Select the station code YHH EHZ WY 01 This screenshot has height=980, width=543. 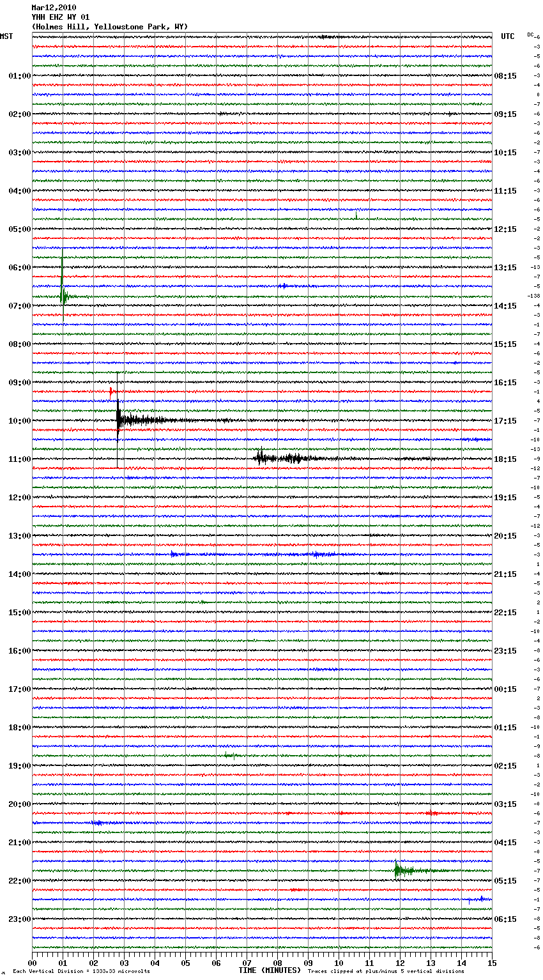pos(61,17)
